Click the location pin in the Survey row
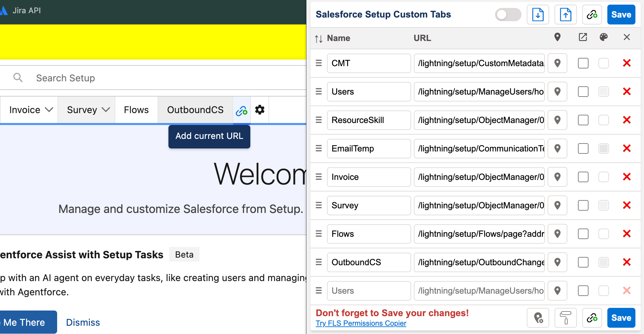This screenshot has width=644, height=334. 557,205
